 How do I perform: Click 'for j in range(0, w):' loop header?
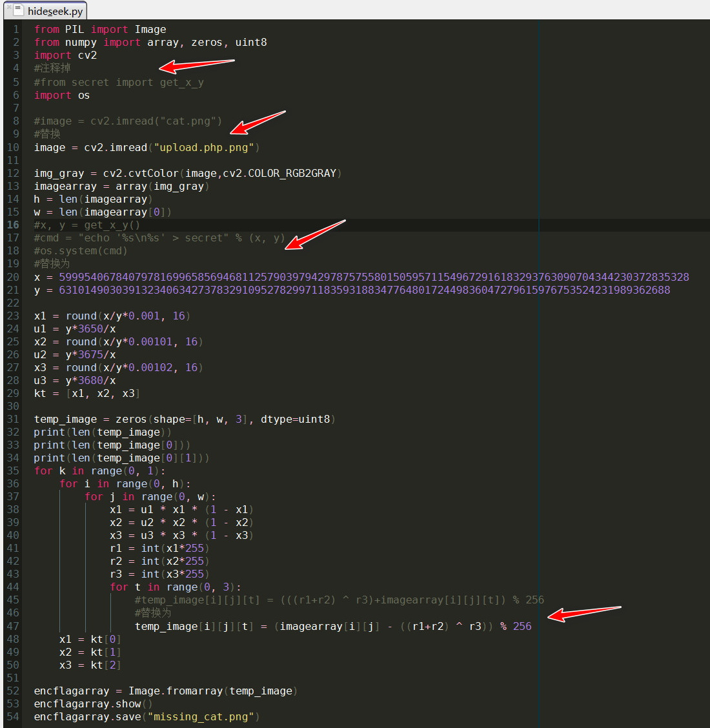pyautogui.click(x=150, y=497)
